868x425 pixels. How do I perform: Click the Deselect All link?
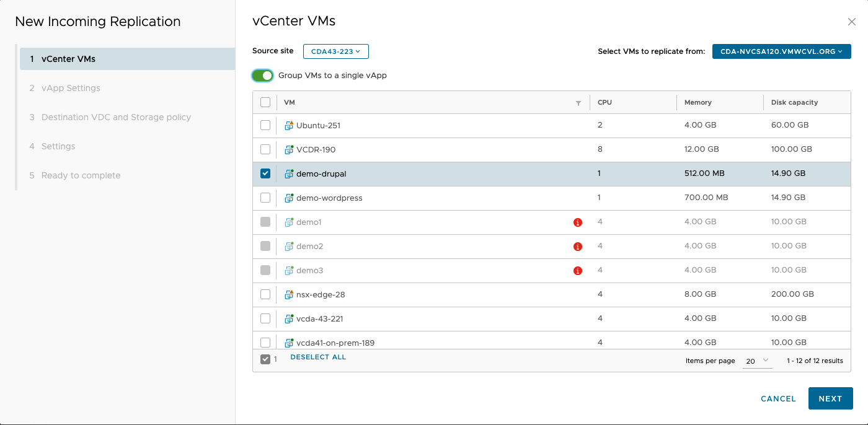click(x=318, y=357)
